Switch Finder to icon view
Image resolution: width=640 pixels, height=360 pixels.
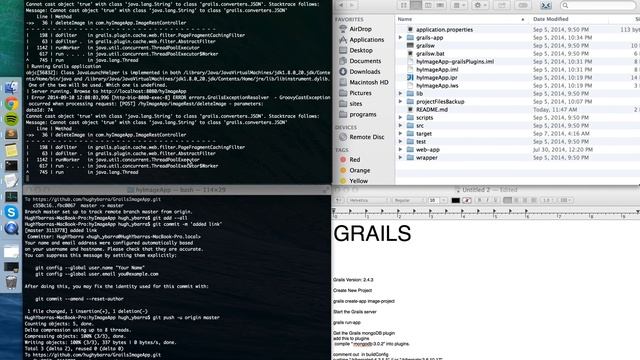click(403, 5)
